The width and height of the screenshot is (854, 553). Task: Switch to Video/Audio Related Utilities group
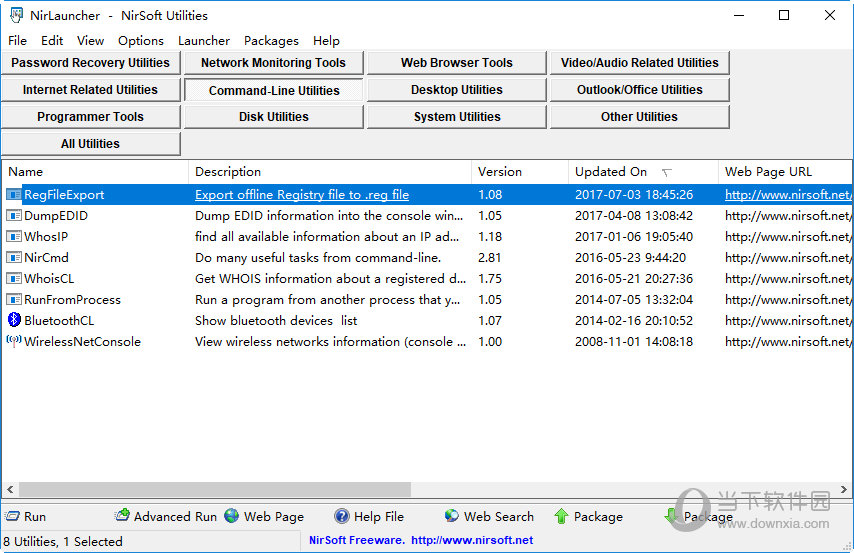tap(639, 63)
